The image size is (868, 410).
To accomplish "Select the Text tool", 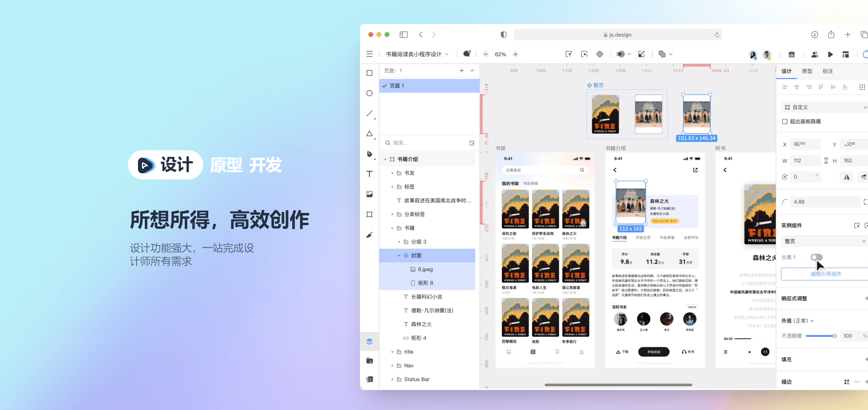I will click(x=370, y=174).
